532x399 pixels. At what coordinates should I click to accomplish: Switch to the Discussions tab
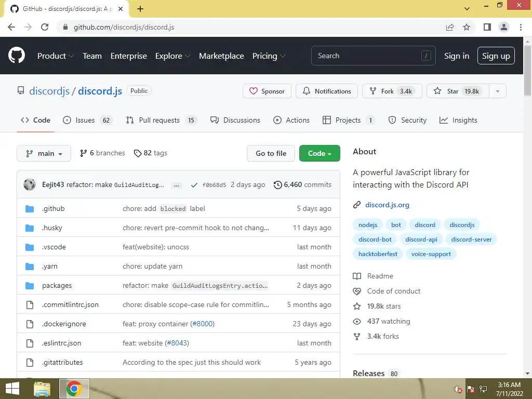point(235,120)
